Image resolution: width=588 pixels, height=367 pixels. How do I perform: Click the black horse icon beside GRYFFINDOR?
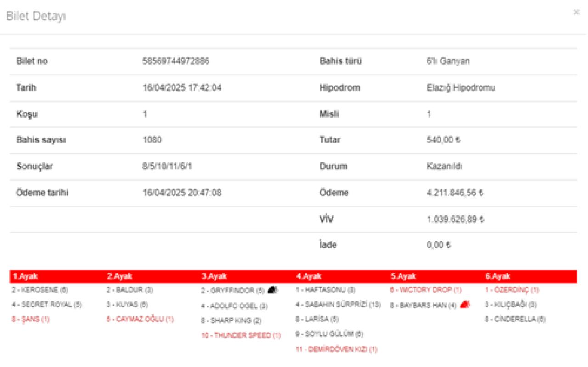[272, 290]
